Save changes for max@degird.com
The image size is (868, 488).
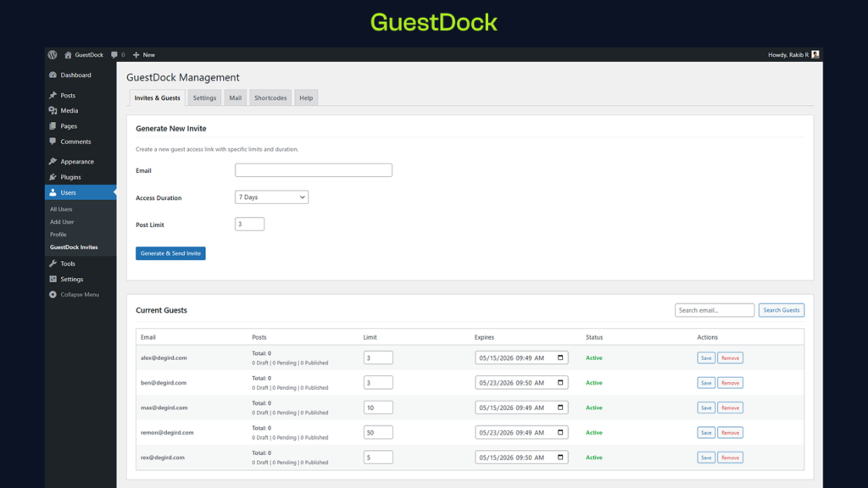point(706,408)
